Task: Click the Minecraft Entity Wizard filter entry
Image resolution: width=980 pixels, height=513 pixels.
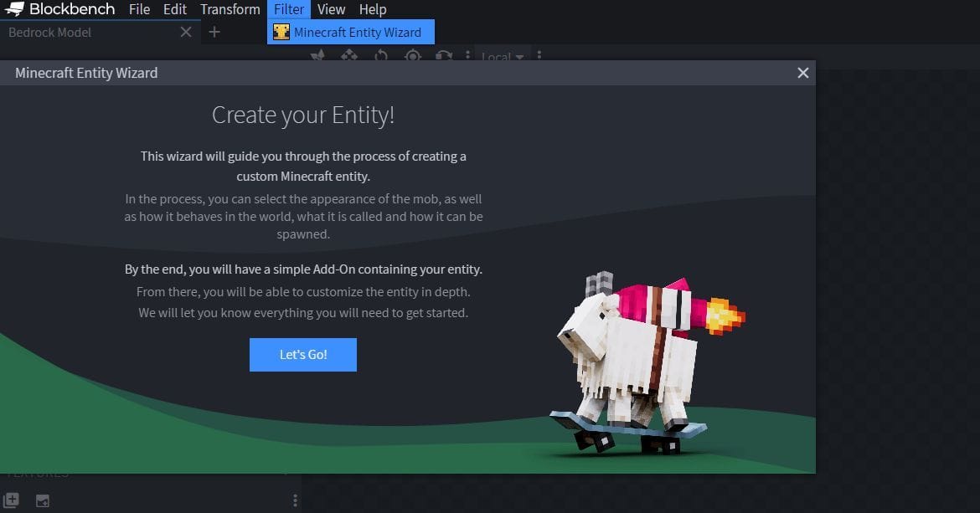Action: [351, 32]
